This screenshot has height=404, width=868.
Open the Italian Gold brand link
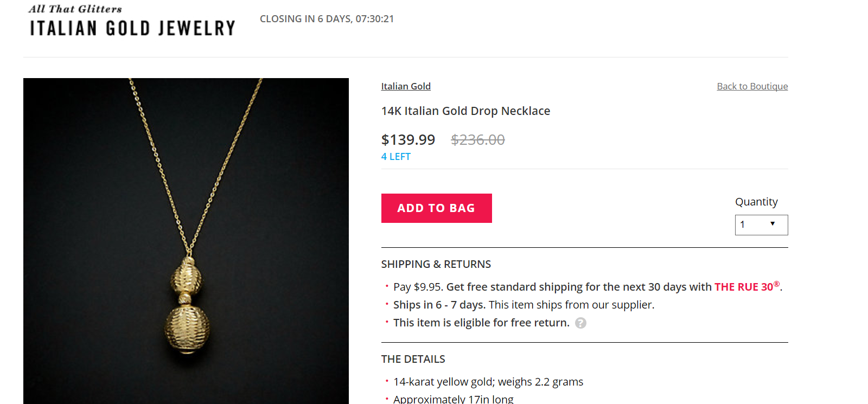(406, 86)
